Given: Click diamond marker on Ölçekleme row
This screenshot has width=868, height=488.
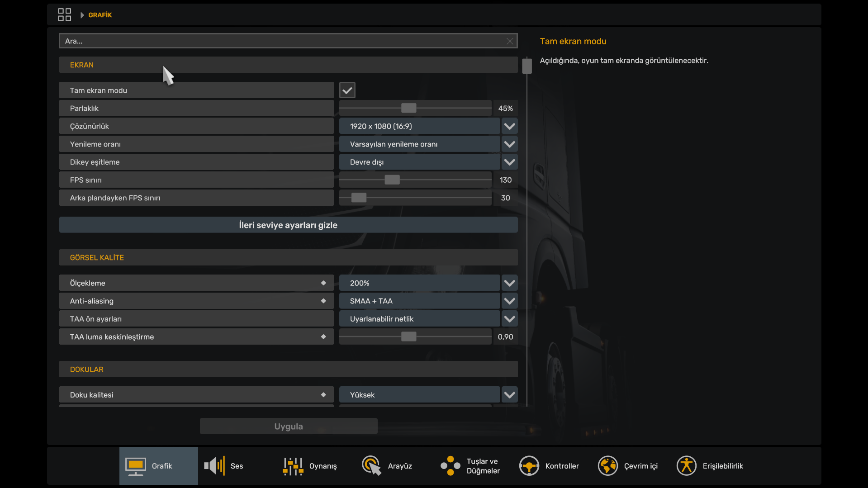Looking at the screenshot, I should click(x=323, y=283).
